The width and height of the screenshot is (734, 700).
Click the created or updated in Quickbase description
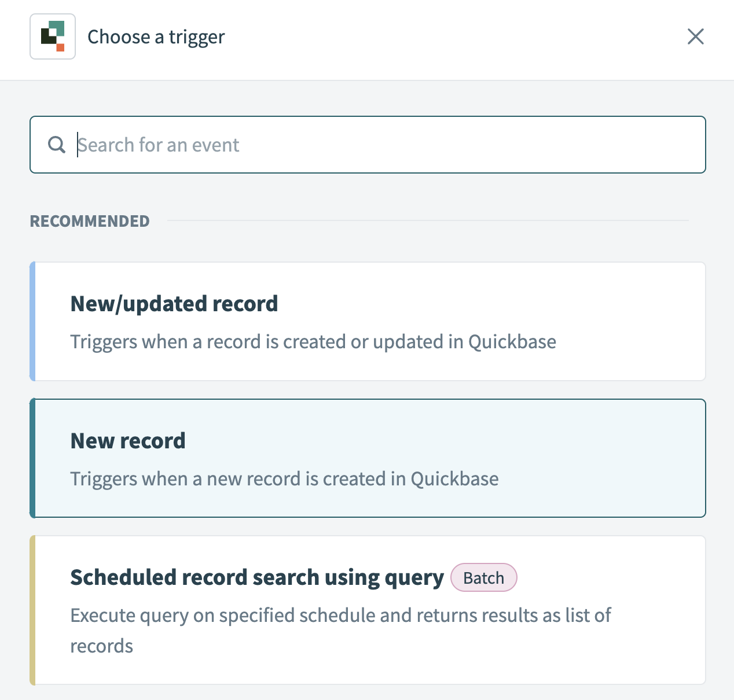pyautogui.click(x=313, y=342)
